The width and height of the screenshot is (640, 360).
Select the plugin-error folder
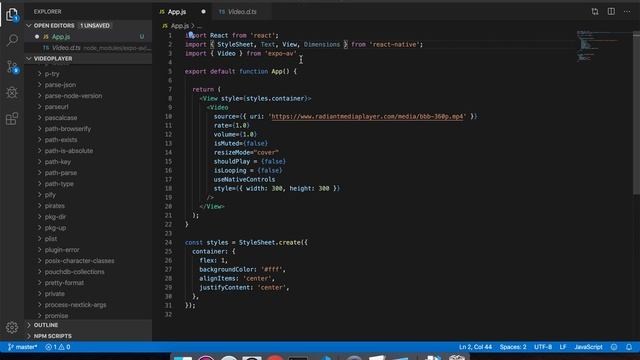88,250
